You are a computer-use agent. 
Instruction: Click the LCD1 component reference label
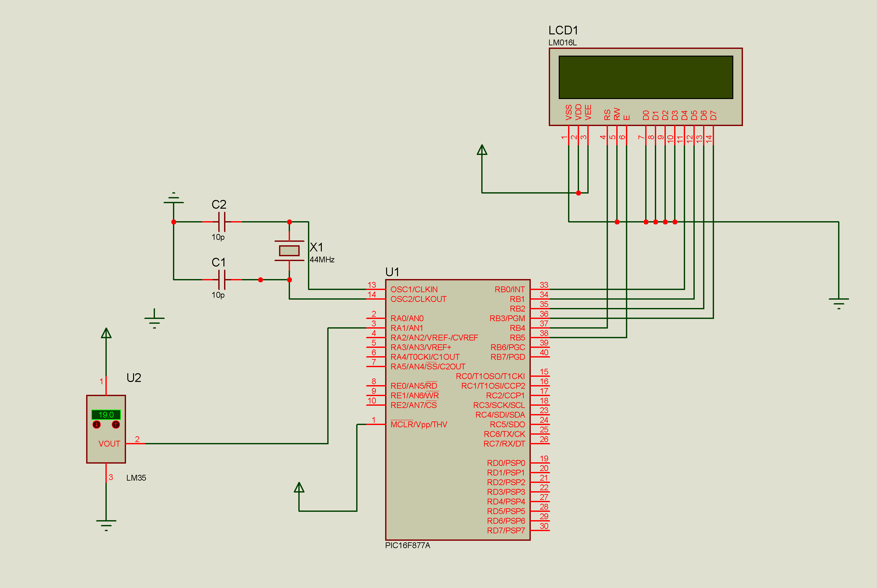point(563,30)
